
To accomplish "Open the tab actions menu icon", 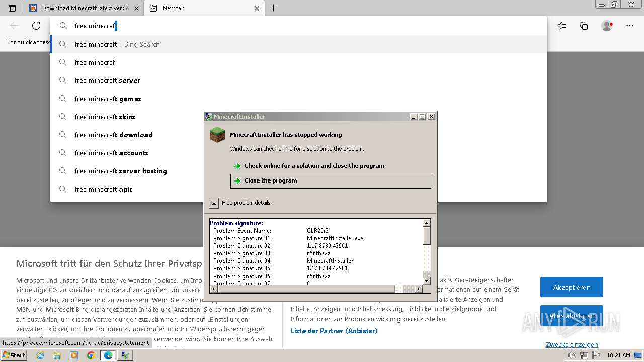I will point(12,8).
